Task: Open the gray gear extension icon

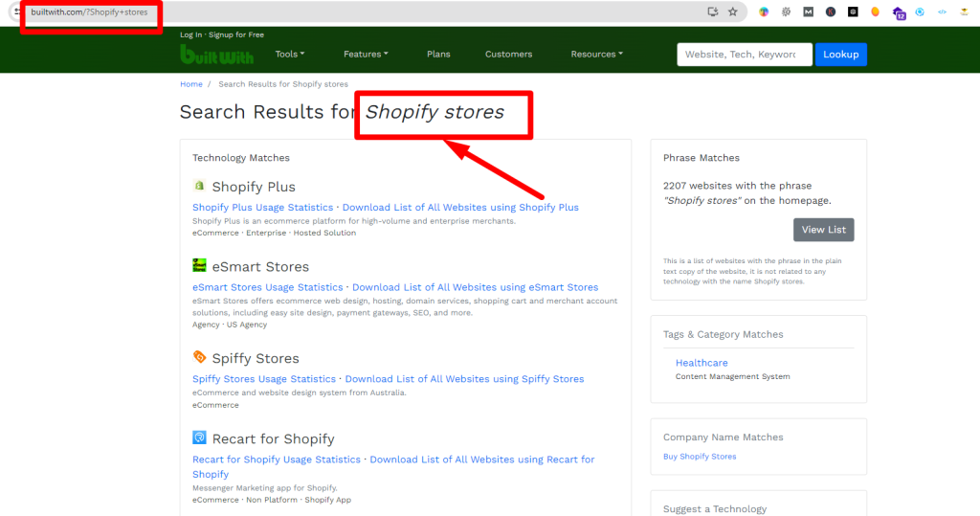Action: 787,11
